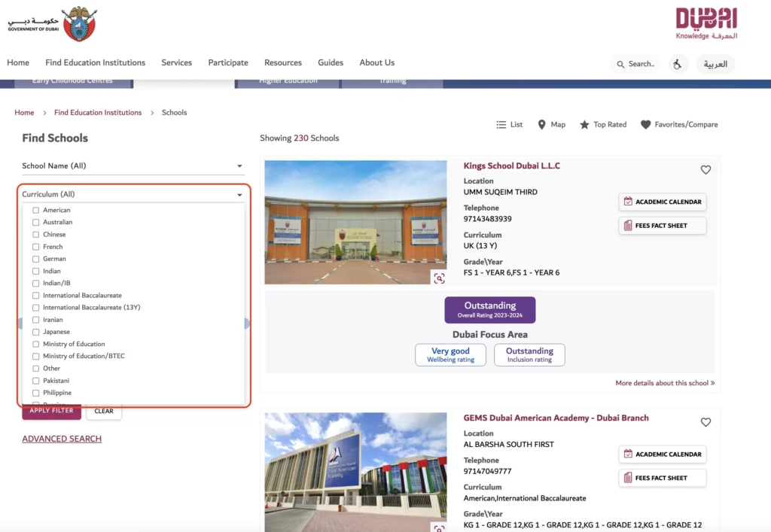Open Kings School Dubai L.L.C title
This screenshot has height=532, width=771.
click(512, 166)
